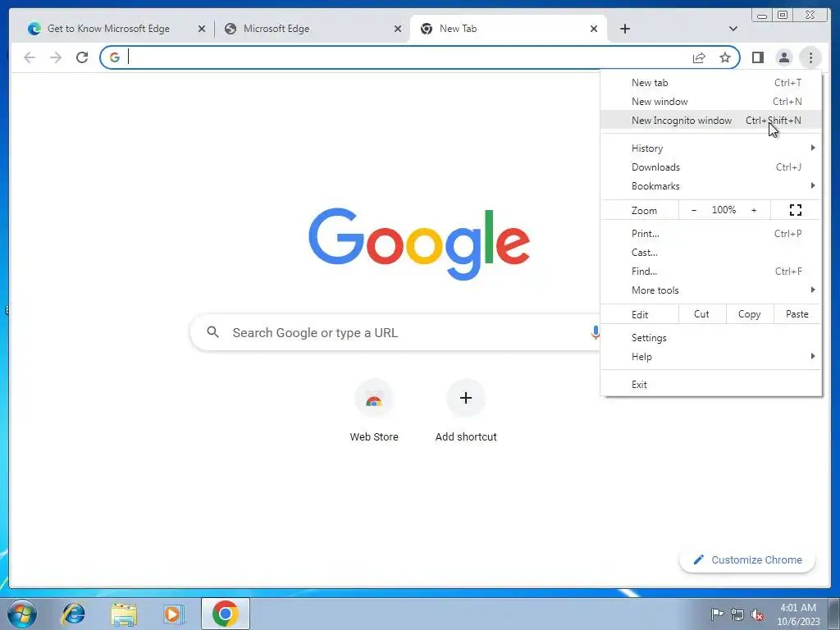Image resolution: width=840 pixels, height=630 pixels.
Task: Click the Add shortcut button
Action: pyautogui.click(x=466, y=410)
